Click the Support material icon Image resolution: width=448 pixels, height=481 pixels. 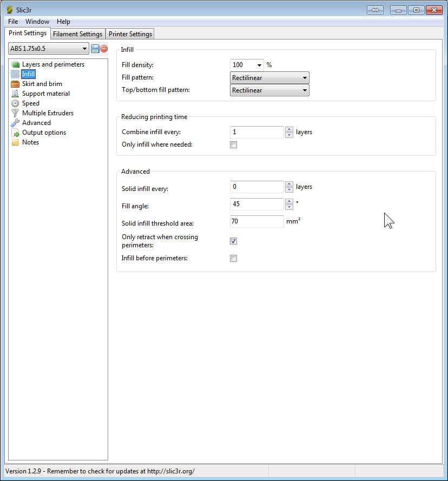15,94
